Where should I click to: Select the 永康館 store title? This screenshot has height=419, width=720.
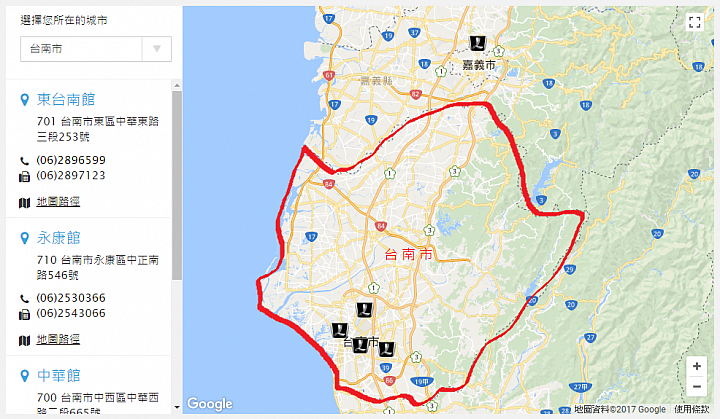[59, 238]
